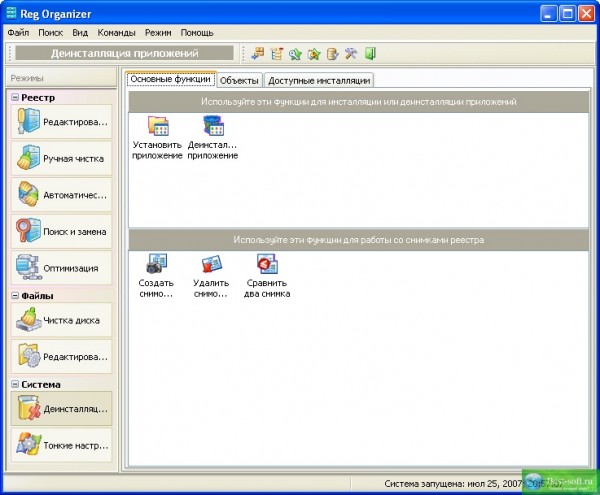Viewport: 600px width, 495px height.
Task: Click the Установить приложение icon
Action: pyautogui.click(x=157, y=128)
